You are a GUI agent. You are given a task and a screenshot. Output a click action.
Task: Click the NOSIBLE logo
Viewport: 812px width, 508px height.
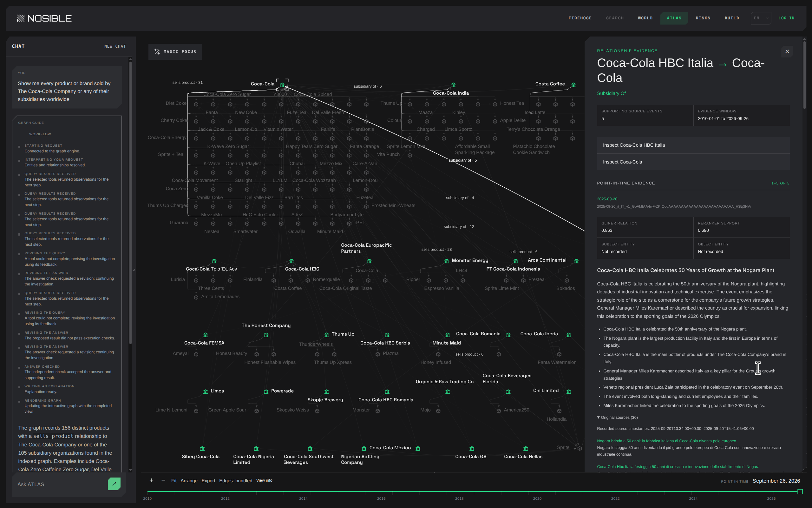(x=44, y=18)
